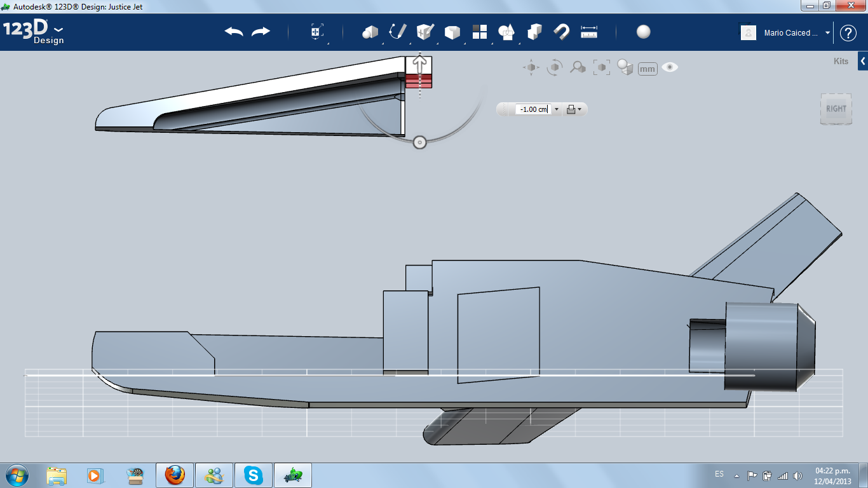The width and height of the screenshot is (868, 488).
Task: Open Windows Live Messenger from taskbar
Action: (214, 475)
